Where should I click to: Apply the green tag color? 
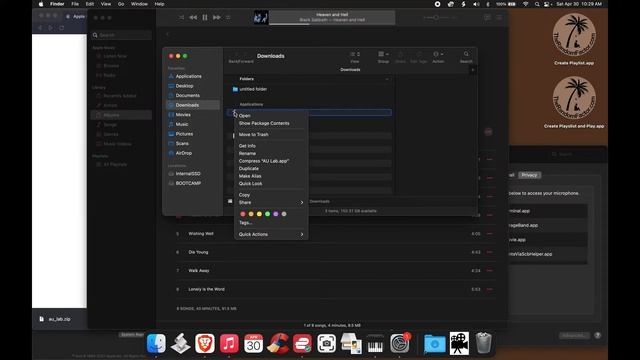[x=267, y=214]
